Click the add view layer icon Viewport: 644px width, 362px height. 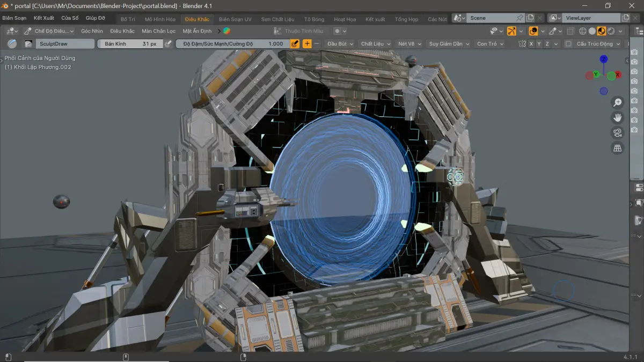625,18
